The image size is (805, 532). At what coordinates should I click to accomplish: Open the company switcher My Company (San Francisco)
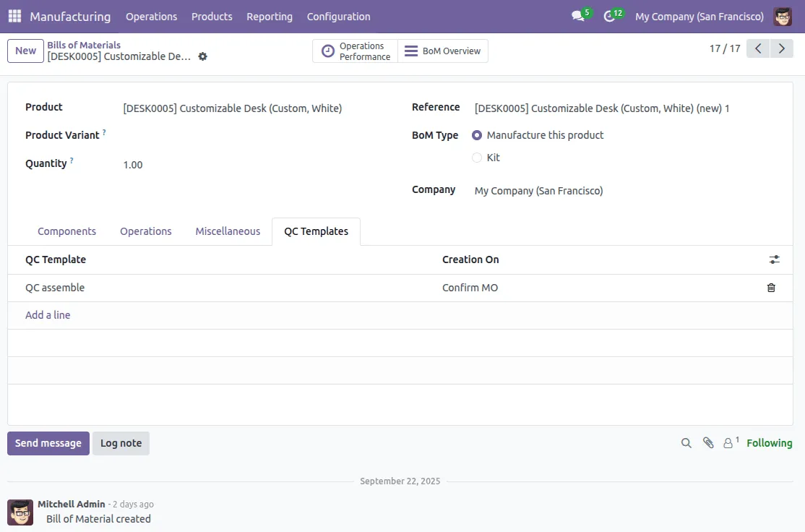click(699, 16)
